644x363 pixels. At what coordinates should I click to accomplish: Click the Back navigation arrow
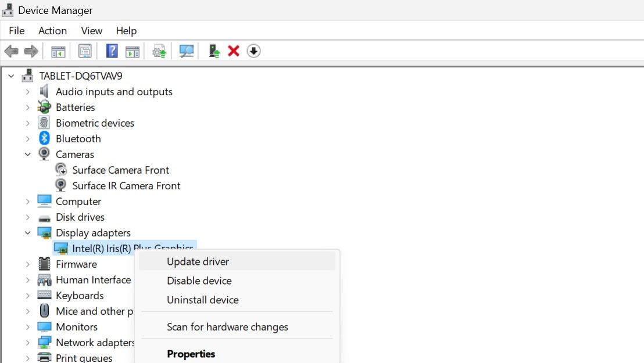click(10, 51)
